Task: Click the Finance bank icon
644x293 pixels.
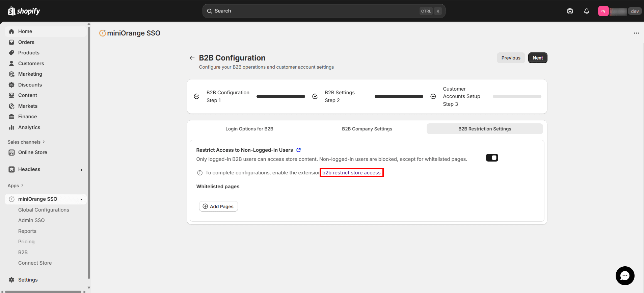Action: coord(11,117)
